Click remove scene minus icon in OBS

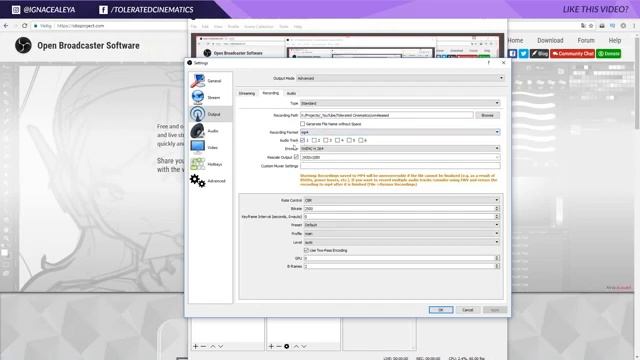[203, 346]
